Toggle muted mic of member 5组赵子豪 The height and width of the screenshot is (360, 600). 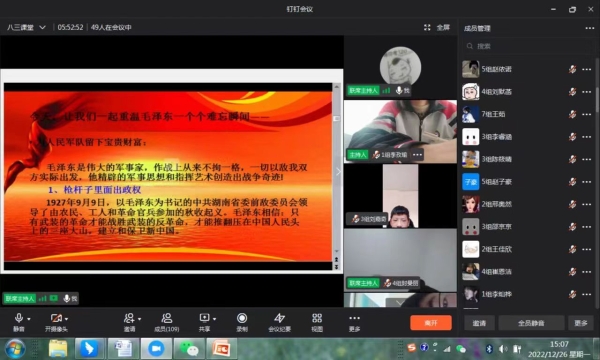coord(572,182)
